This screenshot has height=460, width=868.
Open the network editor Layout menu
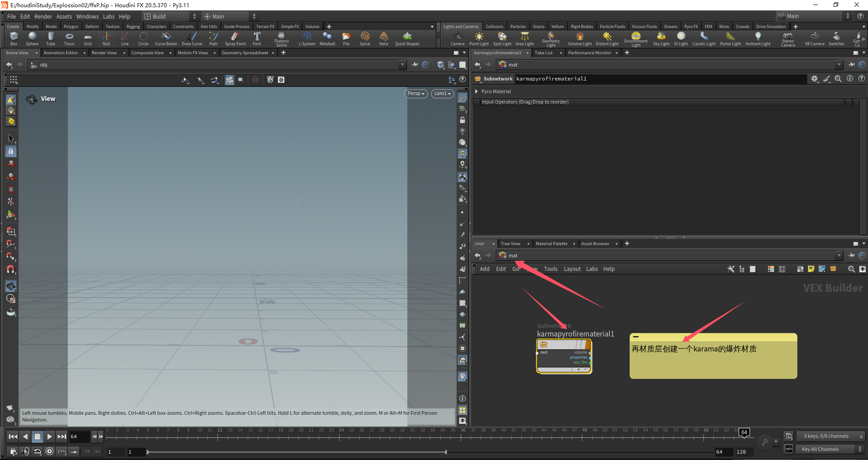(x=572, y=269)
